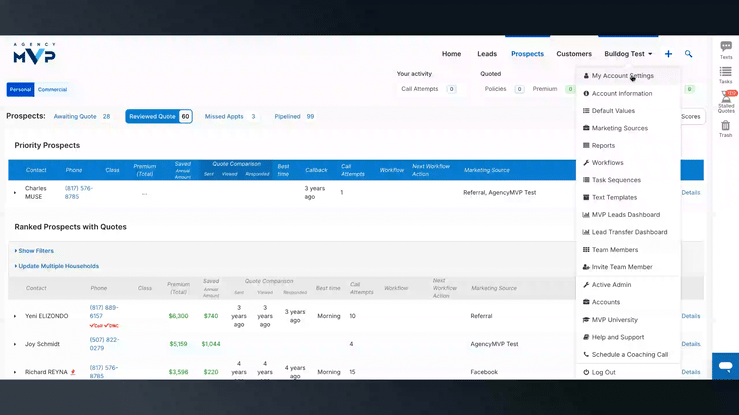The height and width of the screenshot is (415, 739).
Task: Open the Tasks list icon
Action: click(x=726, y=74)
